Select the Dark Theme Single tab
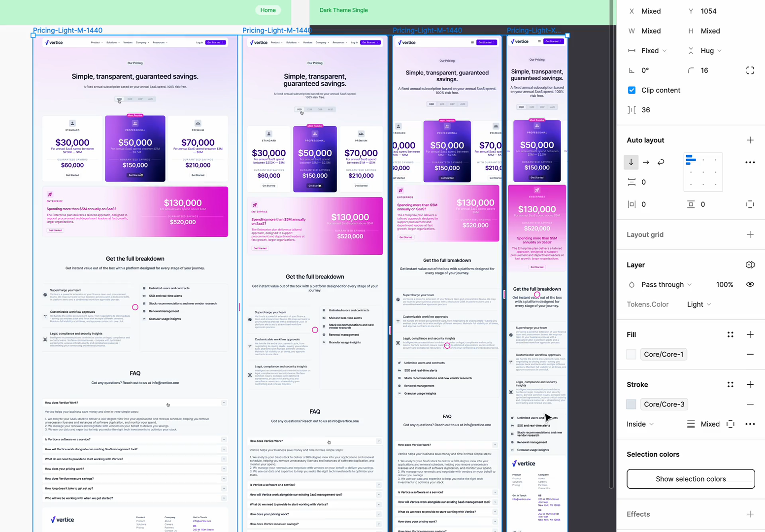 (x=343, y=10)
